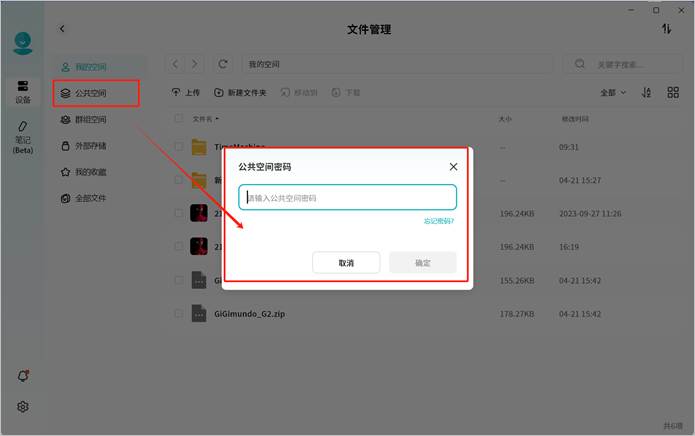The width and height of the screenshot is (695, 436).
Task: Open 我的收藏 in the sidebar
Action: point(90,172)
